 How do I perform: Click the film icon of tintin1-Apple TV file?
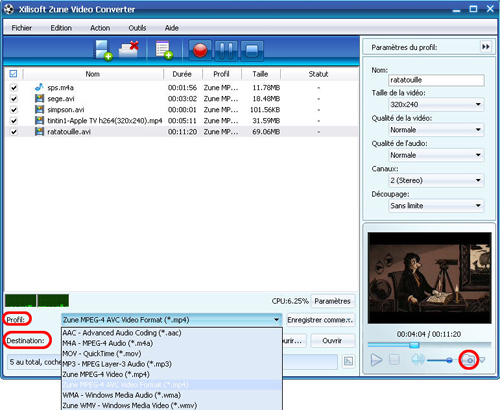click(x=39, y=120)
